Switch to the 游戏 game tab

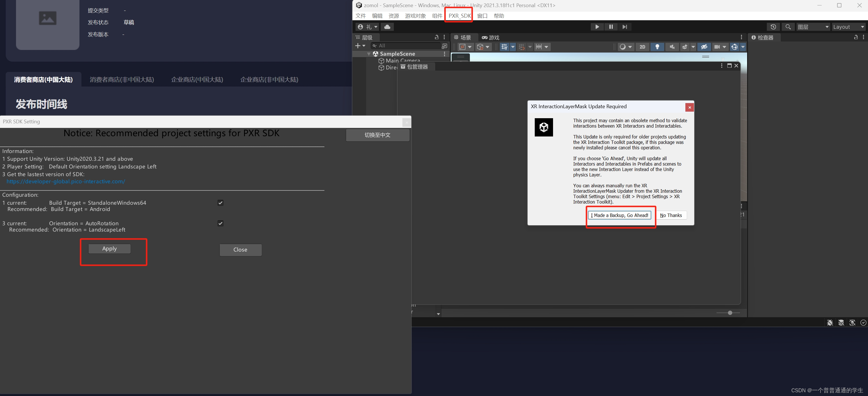tap(490, 37)
